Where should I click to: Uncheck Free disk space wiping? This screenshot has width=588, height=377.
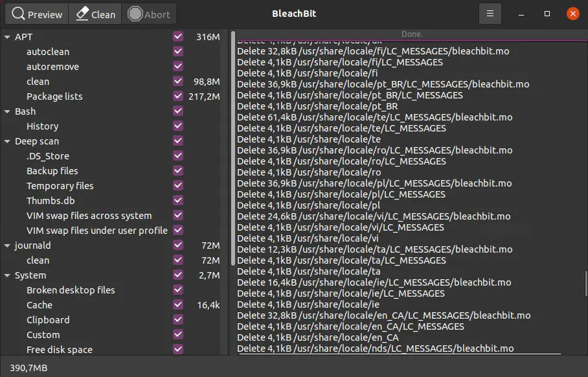177,350
